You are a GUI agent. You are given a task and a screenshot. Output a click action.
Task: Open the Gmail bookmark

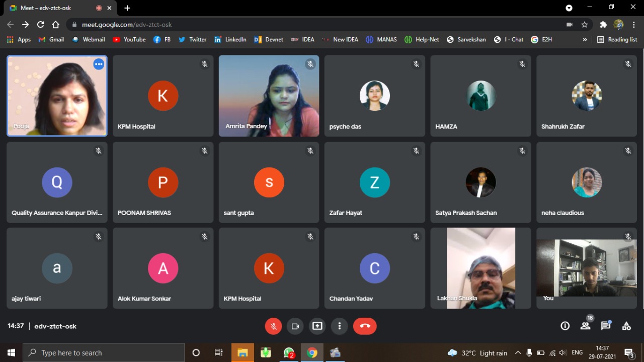[x=51, y=40]
